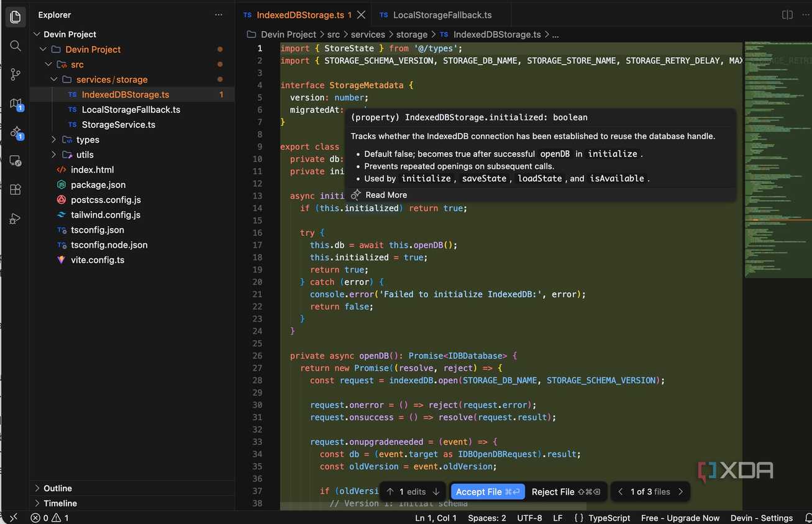Show the next file in review bar

[681, 492]
